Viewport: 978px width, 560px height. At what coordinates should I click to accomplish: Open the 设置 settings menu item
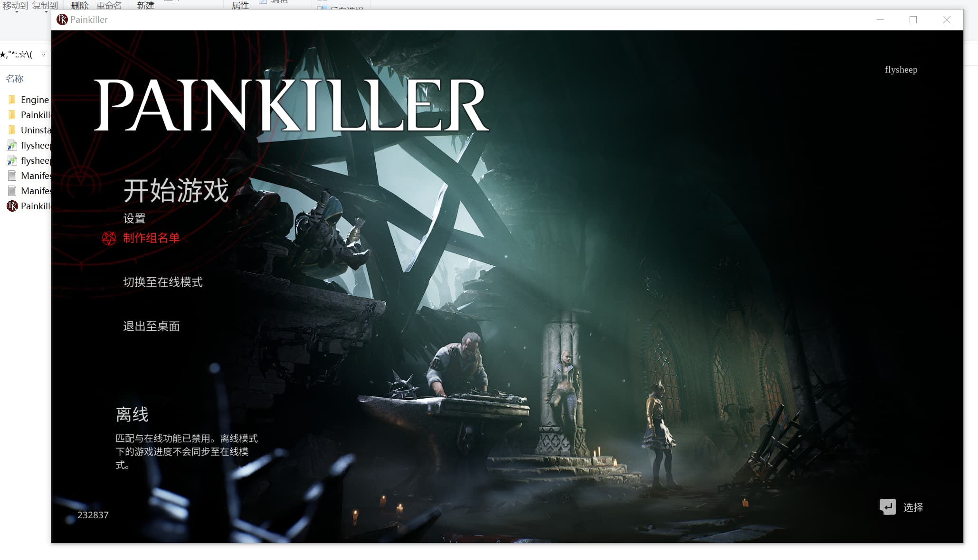pyautogui.click(x=134, y=218)
